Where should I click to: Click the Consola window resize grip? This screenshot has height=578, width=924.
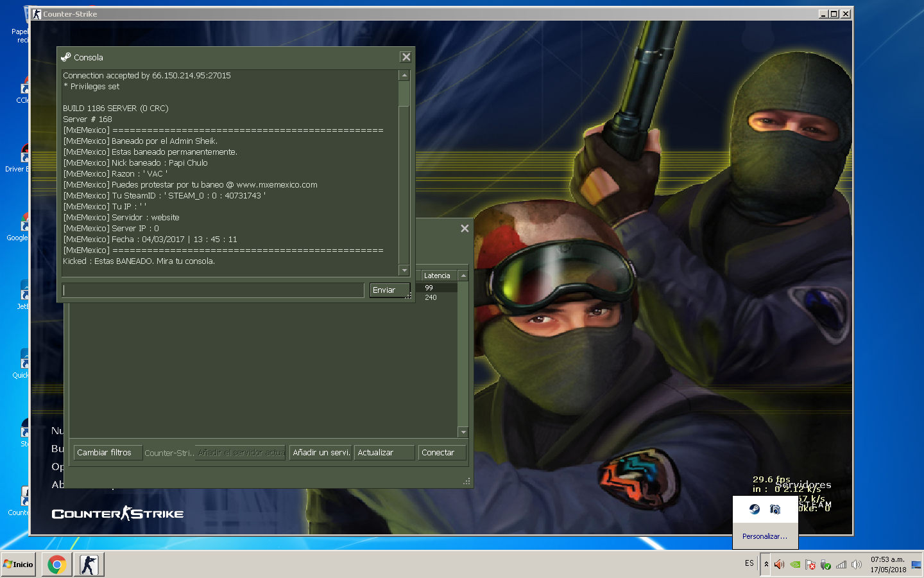pyautogui.click(x=408, y=295)
